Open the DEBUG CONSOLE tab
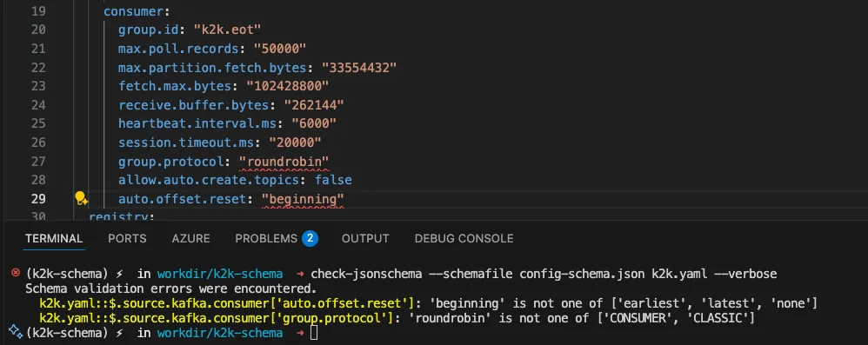 pyautogui.click(x=464, y=238)
